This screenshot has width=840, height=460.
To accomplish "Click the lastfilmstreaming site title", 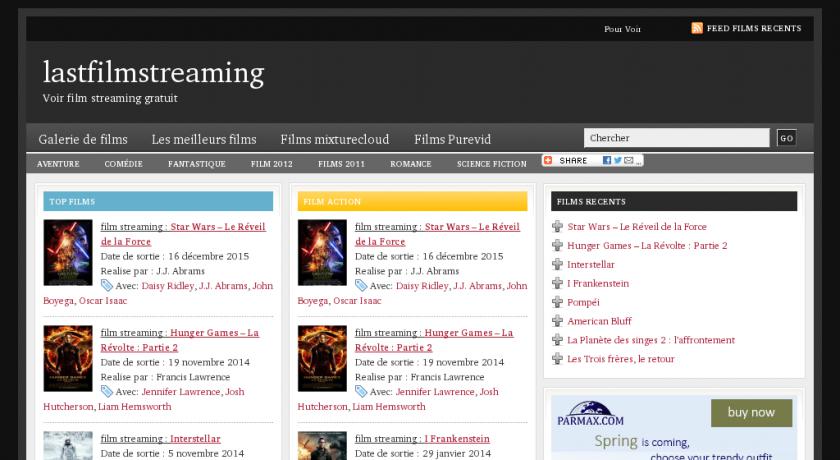I will point(153,73).
